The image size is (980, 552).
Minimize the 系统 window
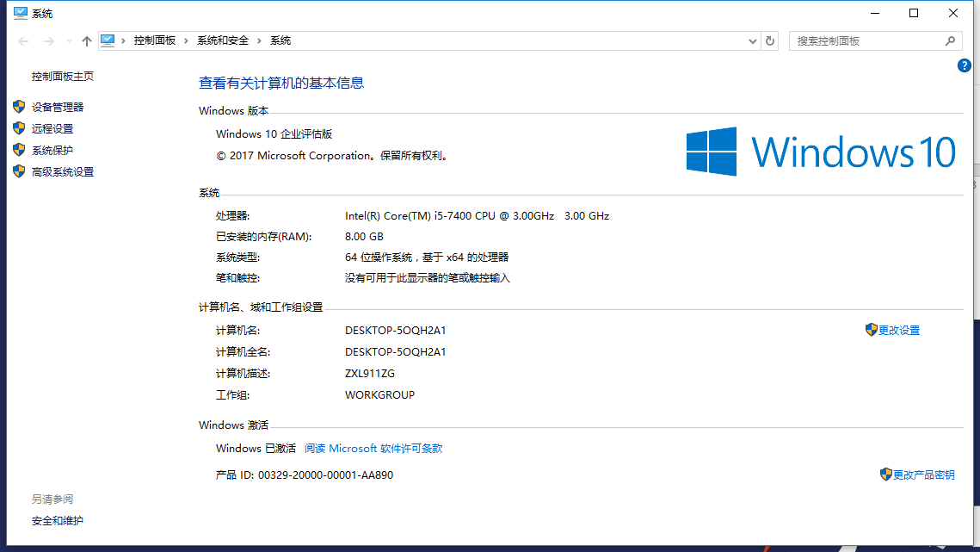(x=875, y=13)
